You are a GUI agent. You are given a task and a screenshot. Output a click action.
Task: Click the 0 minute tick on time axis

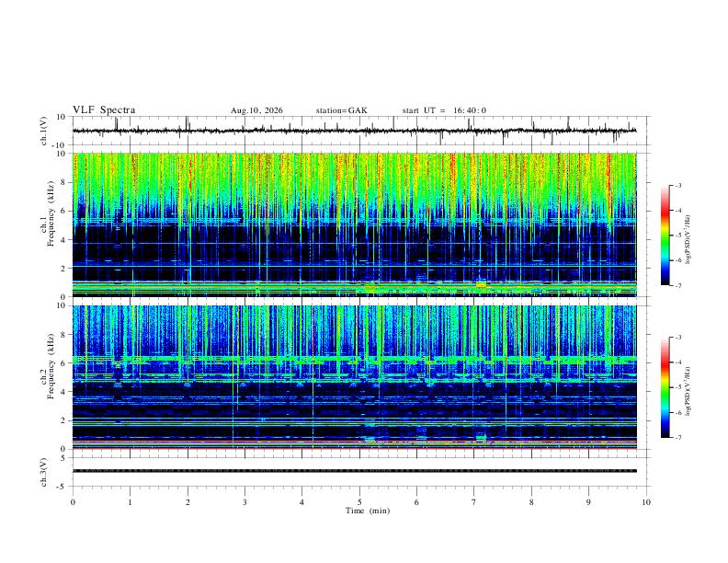click(73, 502)
